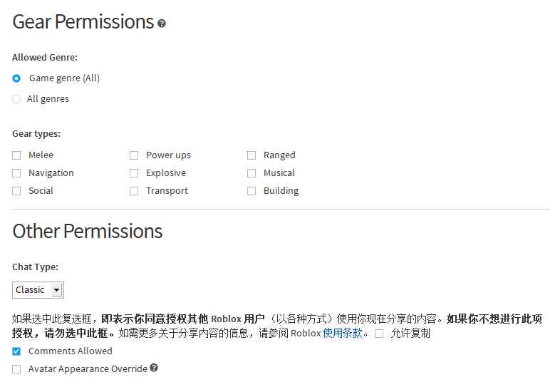Enable Power ups gear type
Screen dimensions: 555x392
tap(134, 155)
